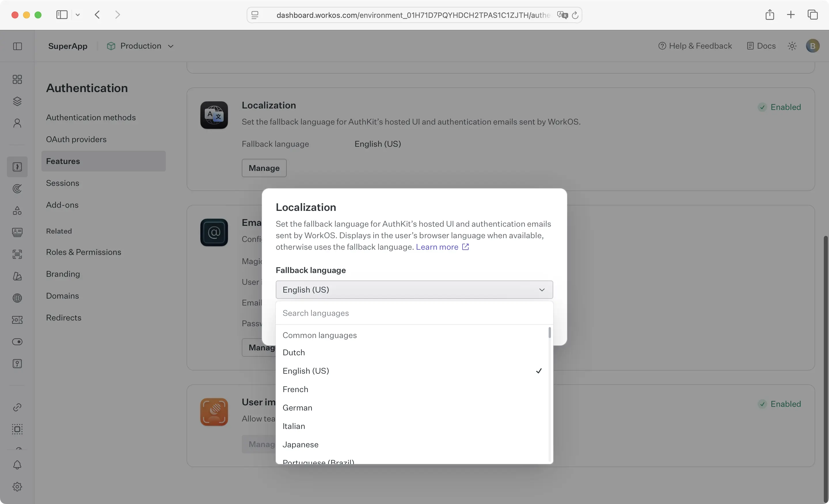Open the Learn more link in Localization dialog

442,247
